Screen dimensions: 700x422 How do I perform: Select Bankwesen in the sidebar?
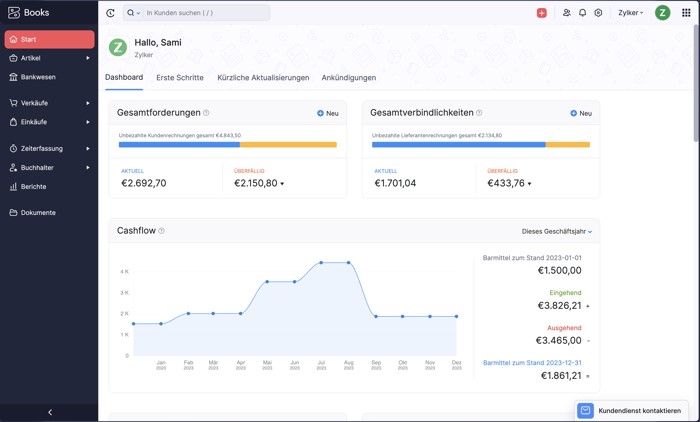pyautogui.click(x=49, y=77)
